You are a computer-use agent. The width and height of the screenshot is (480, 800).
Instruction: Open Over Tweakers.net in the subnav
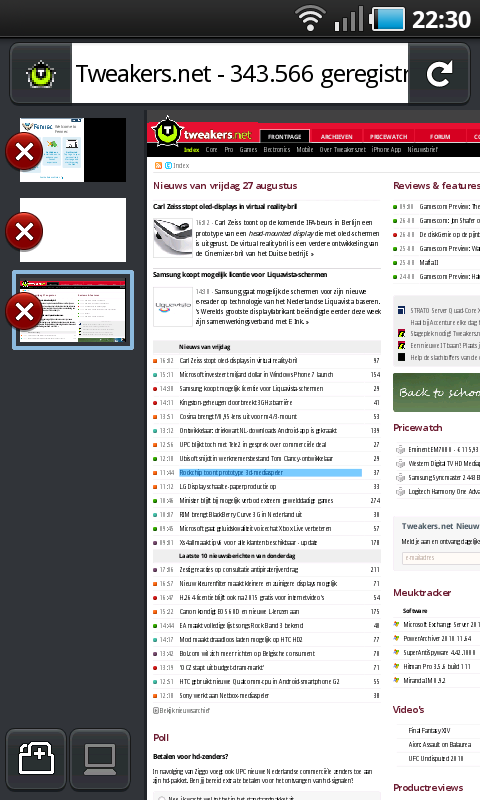click(342, 149)
